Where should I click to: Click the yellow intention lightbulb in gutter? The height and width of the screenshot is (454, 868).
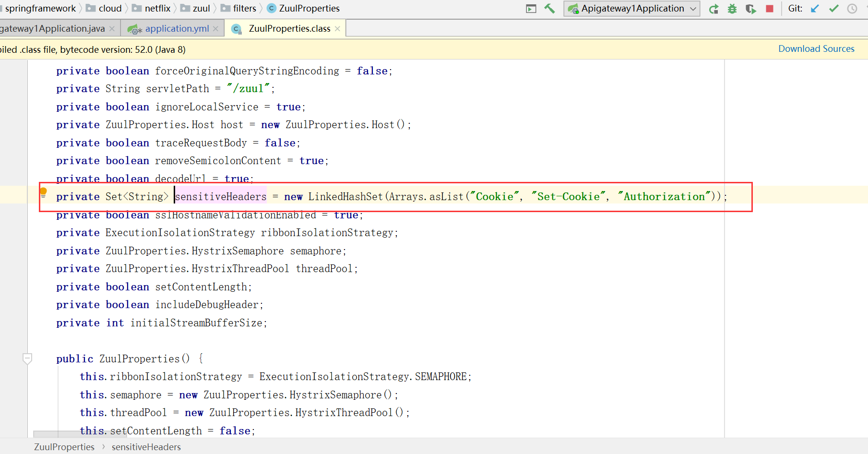[x=43, y=192]
